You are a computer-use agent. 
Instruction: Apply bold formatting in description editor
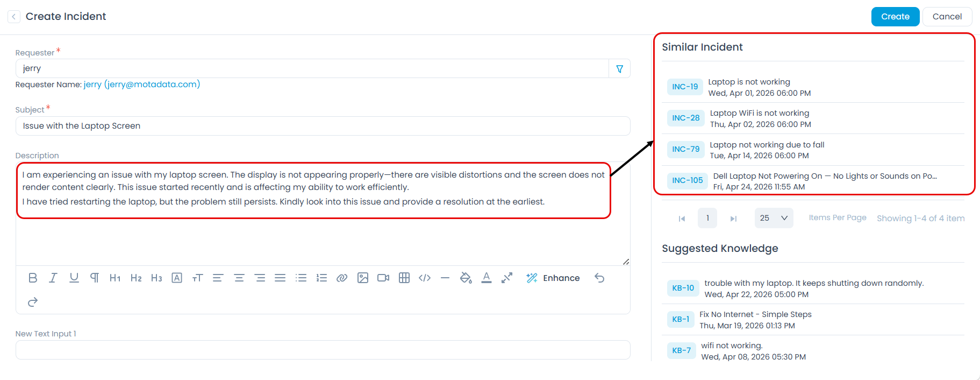coord(33,278)
